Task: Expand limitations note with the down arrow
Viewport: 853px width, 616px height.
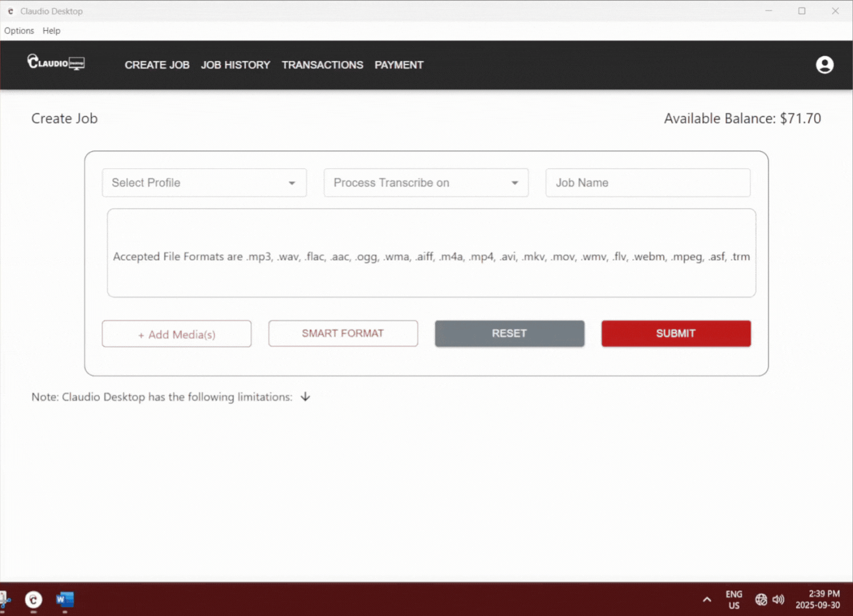Action: [x=306, y=397]
